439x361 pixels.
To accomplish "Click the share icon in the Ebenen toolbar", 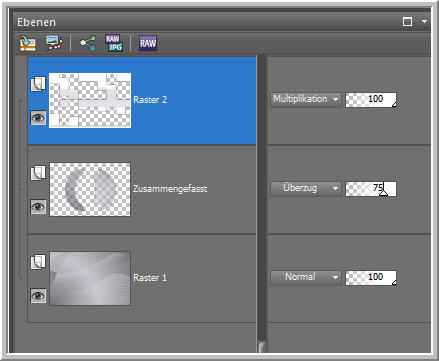I will 88,43.
